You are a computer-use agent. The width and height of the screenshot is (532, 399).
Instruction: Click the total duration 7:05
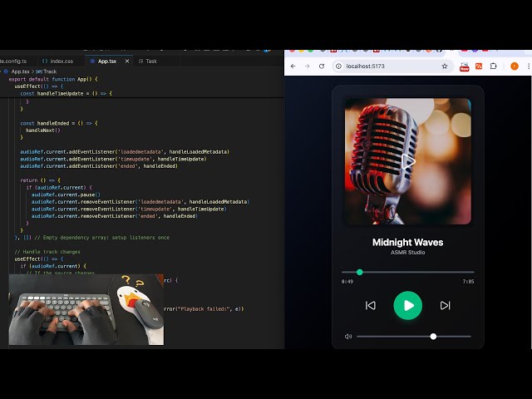tap(468, 282)
